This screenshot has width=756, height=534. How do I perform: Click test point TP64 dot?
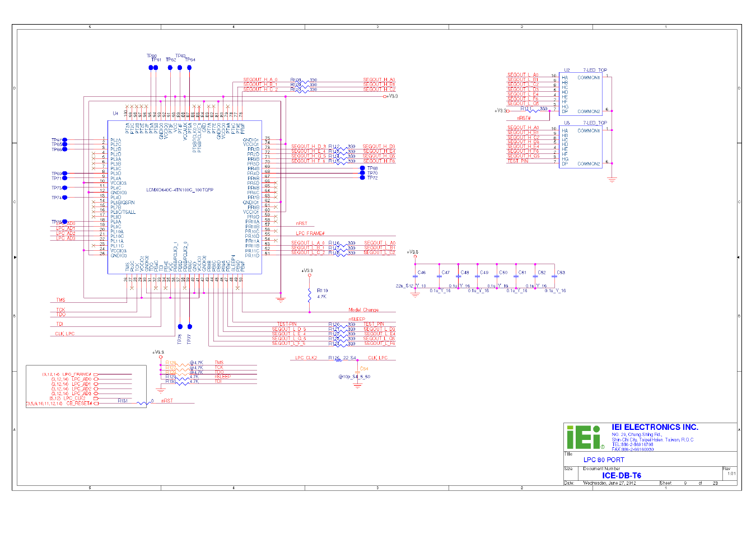(x=189, y=68)
